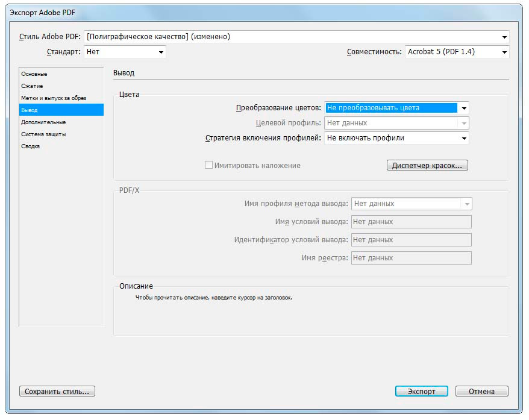Open the Преобразование цветов dropdown
The width and height of the screenshot is (529, 420).
pyautogui.click(x=396, y=108)
